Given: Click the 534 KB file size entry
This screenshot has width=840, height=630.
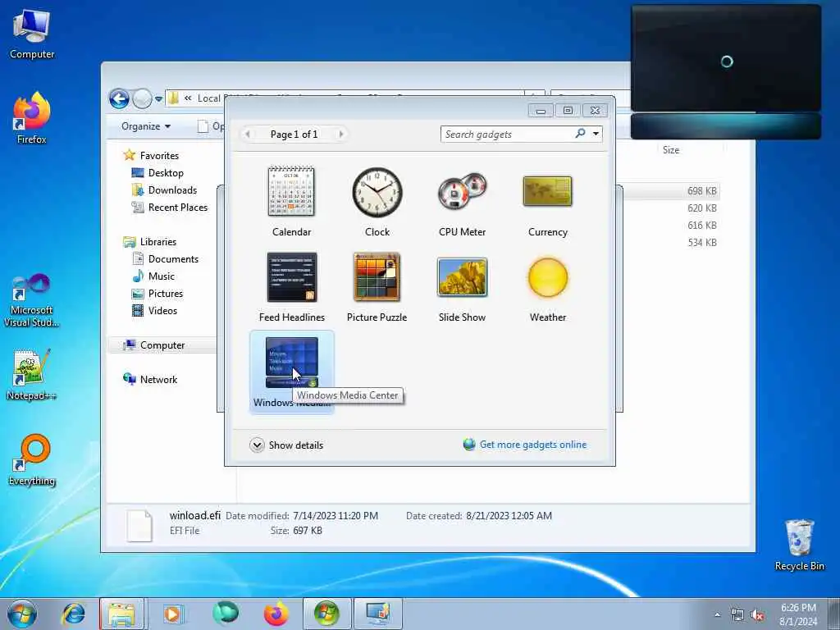Looking at the screenshot, I should pos(702,243).
